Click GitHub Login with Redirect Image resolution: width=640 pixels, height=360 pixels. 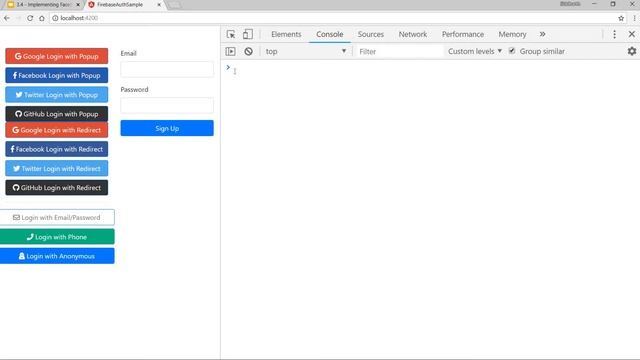(57, 188)
